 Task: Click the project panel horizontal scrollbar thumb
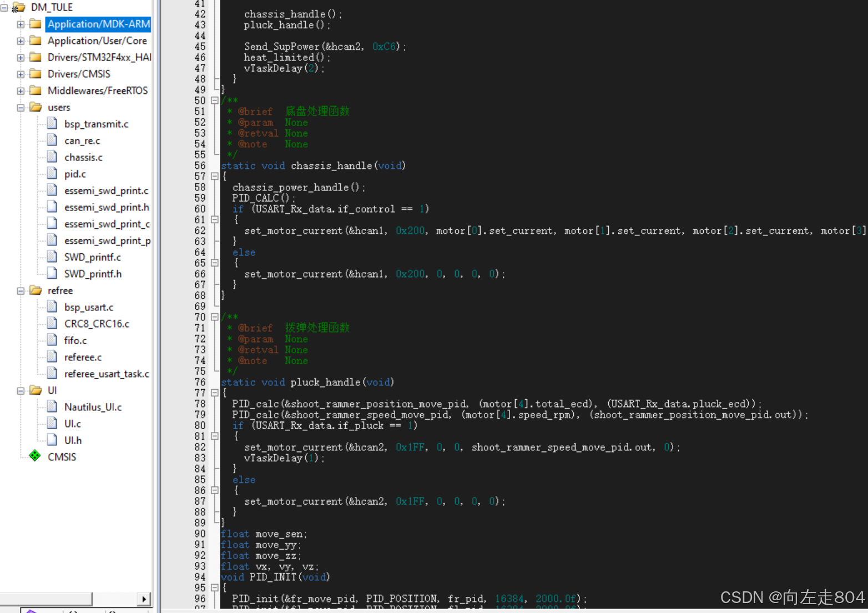46,599
